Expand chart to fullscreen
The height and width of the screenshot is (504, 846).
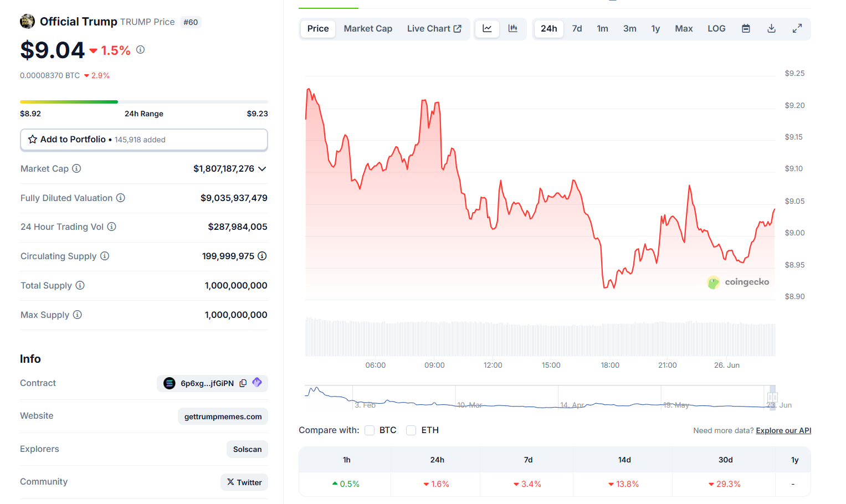(x=797, y=29)
